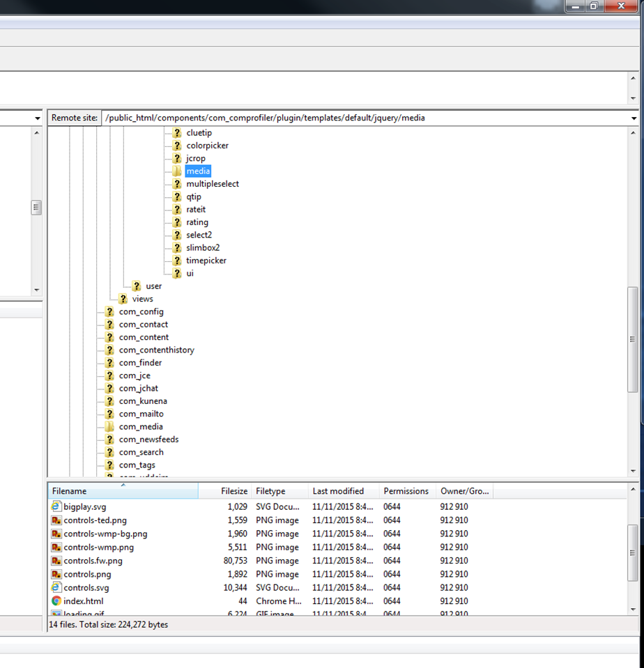Click the com_media folder icon
The image size is (644, 668).
tap(109, 427)
